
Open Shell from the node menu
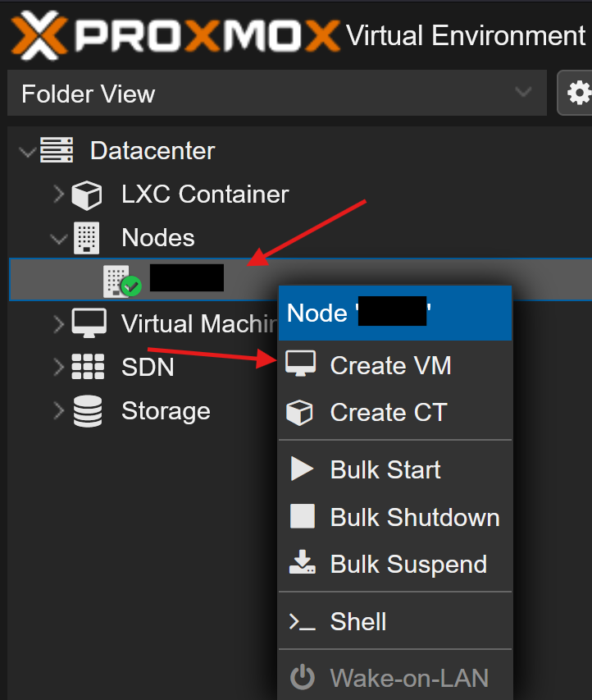[x=357, y=621]
